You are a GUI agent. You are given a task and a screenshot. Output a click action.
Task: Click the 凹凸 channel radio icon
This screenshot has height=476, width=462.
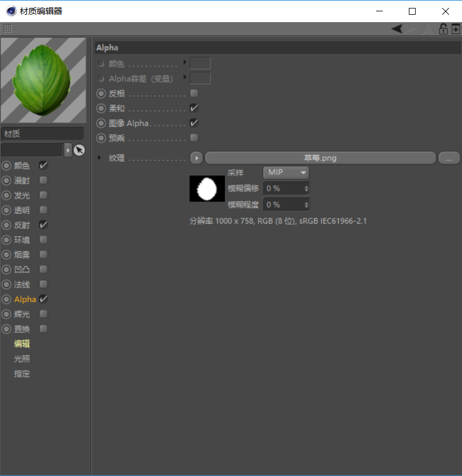[x=6, y=269]
